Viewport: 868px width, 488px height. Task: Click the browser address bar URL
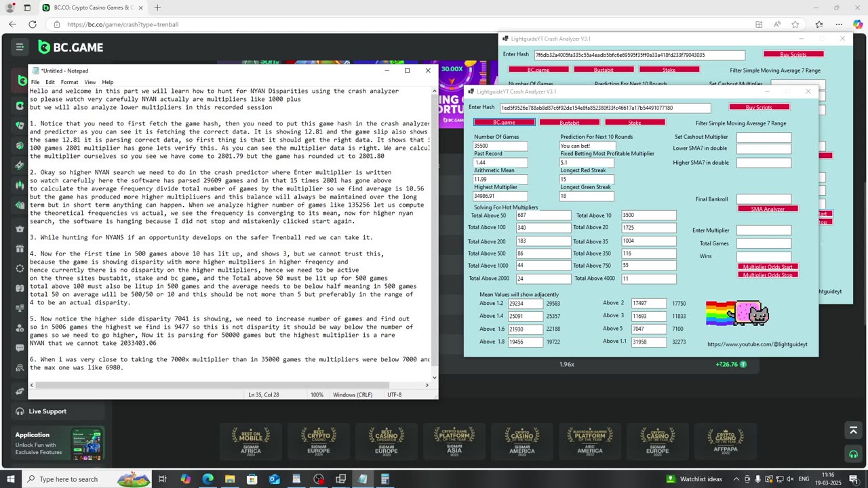click(123, 24)
